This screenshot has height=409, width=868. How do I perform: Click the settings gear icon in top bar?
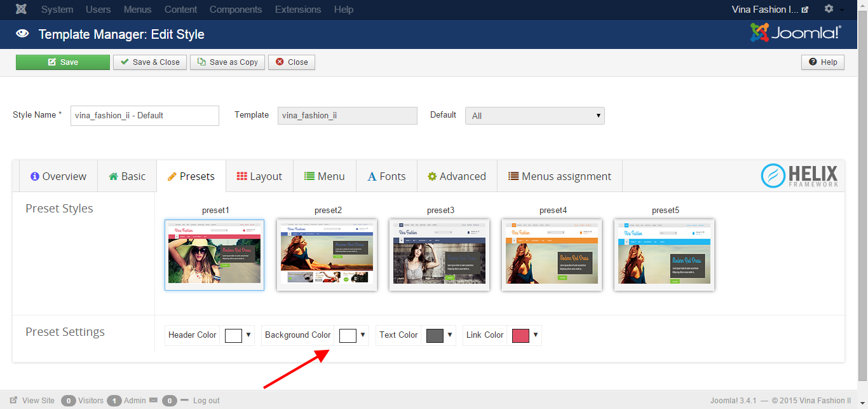[x=829, y=9]
